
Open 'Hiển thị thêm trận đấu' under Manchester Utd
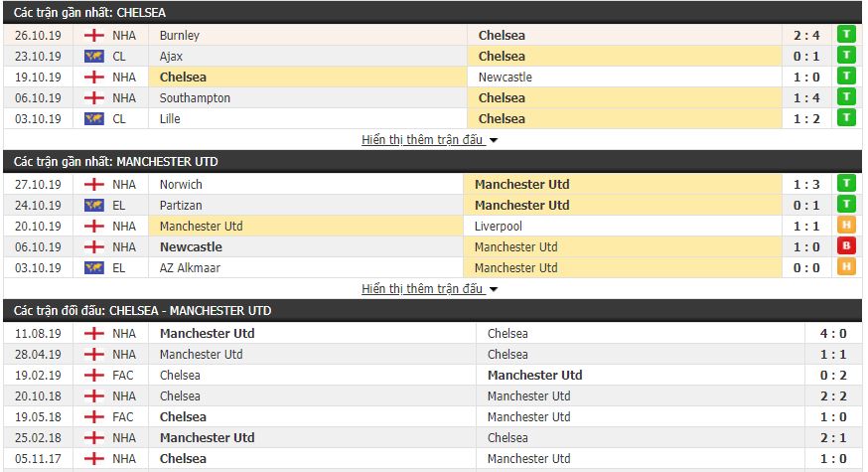click(423, 288)
